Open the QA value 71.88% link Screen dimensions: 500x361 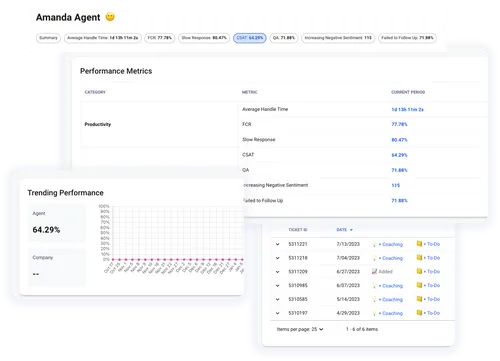click(x=399, y=170)
